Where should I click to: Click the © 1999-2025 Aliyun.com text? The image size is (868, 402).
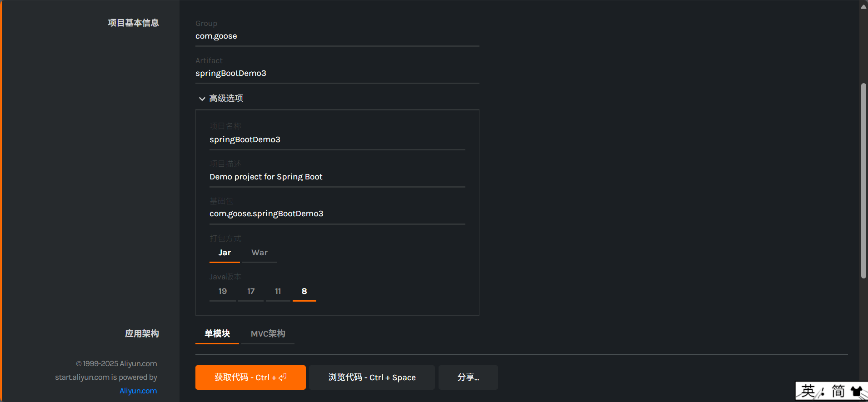tap(116, 364)
